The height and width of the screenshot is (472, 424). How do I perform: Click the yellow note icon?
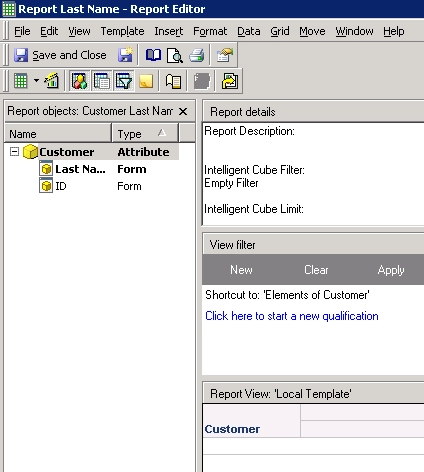coord(146,81)
